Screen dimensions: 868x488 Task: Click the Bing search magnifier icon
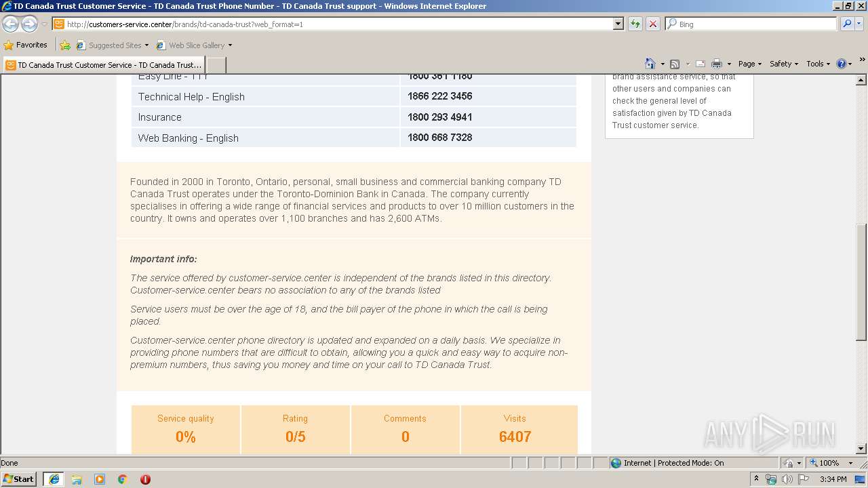(846, 24)
